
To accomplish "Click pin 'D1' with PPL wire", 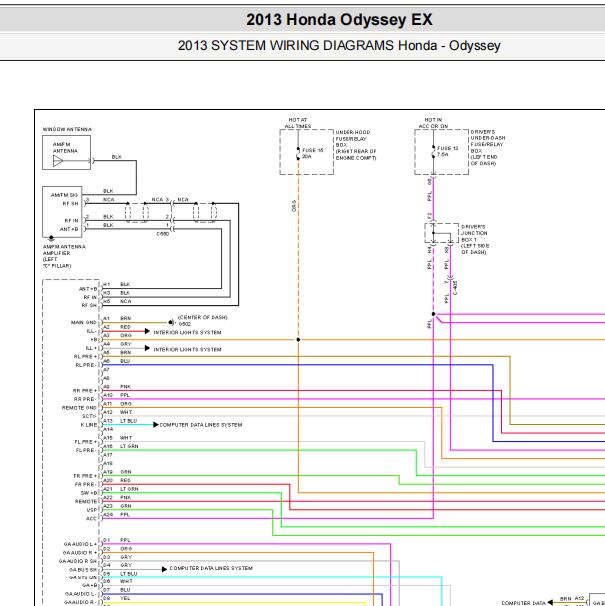I will [106, 540].
